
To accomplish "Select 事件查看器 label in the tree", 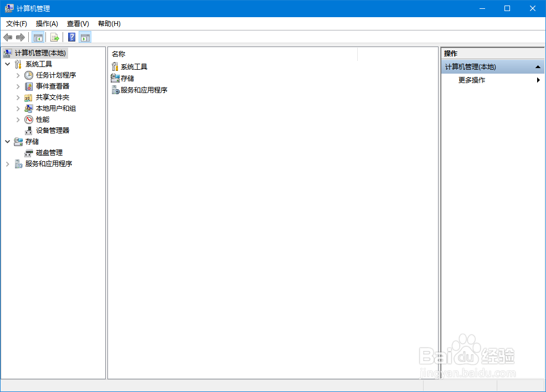I will [x=53, y=86].
